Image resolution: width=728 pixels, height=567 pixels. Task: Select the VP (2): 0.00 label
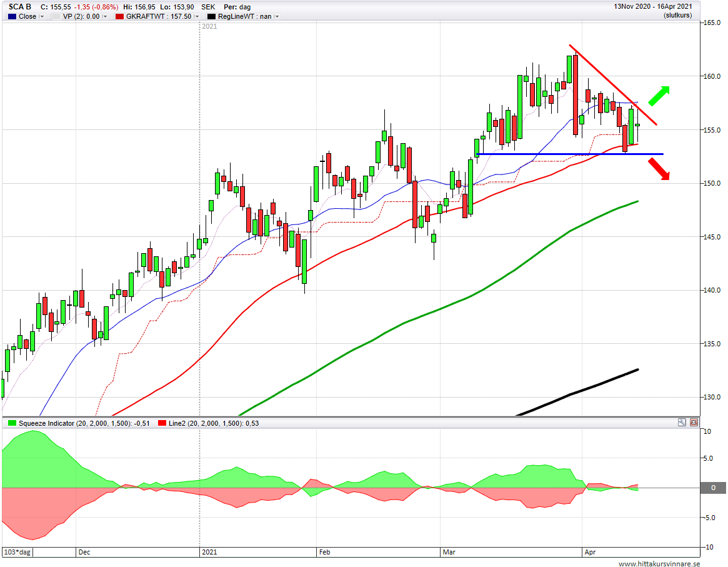click(81, 16)
